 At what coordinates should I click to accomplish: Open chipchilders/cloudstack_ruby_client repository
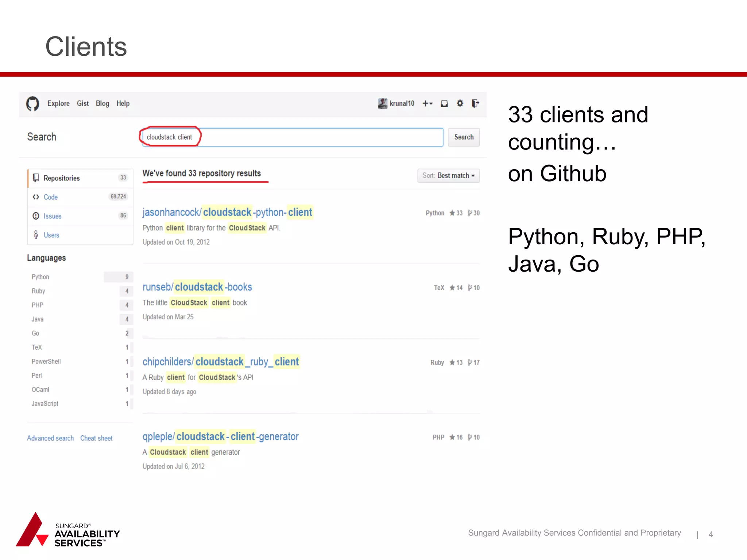(221, 362)
